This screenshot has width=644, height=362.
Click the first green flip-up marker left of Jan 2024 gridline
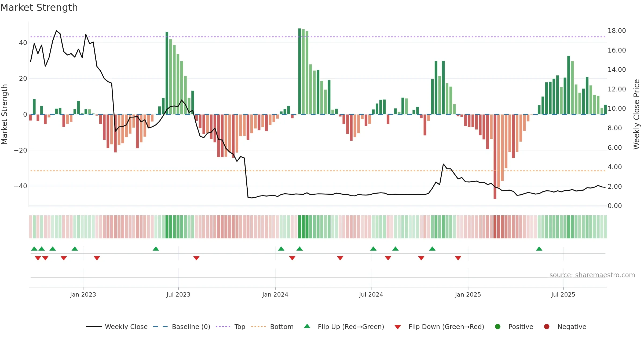156,249
